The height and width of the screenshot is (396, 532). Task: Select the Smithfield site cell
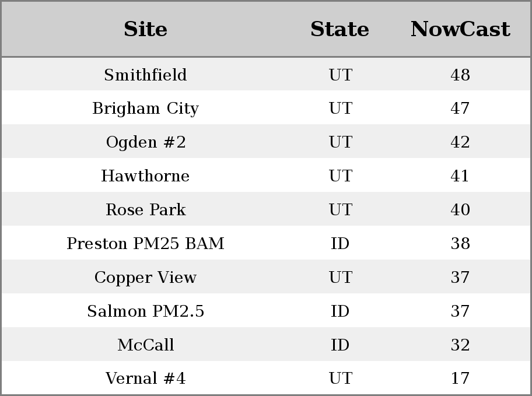145,75
